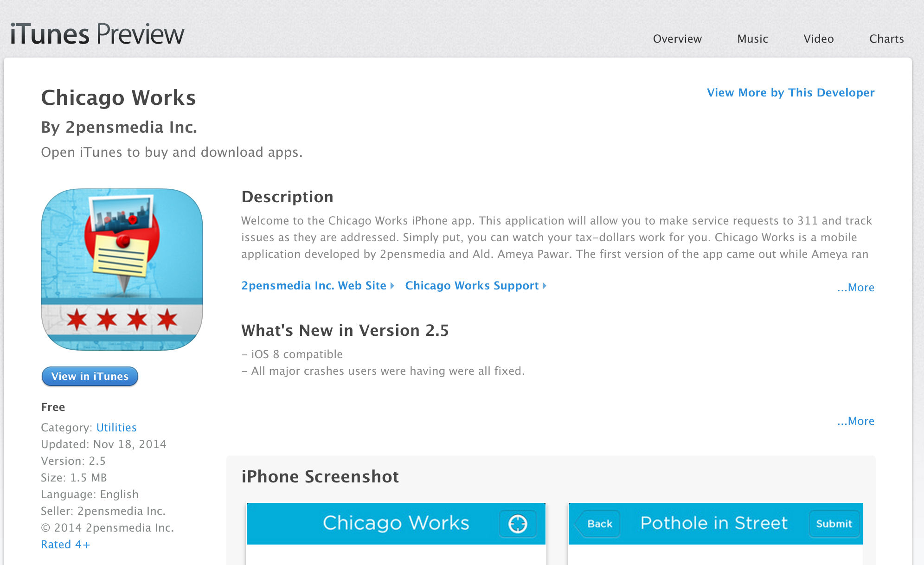Viewport: 924px width, 565px height.
Task: Expand the What's New ...More section
Action: tap(856, 420)
